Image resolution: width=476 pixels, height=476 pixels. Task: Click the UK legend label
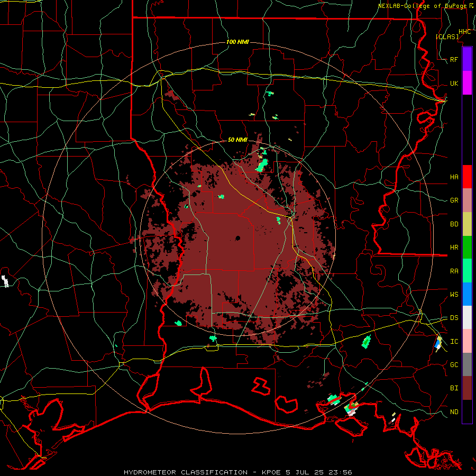click(454, 83)
